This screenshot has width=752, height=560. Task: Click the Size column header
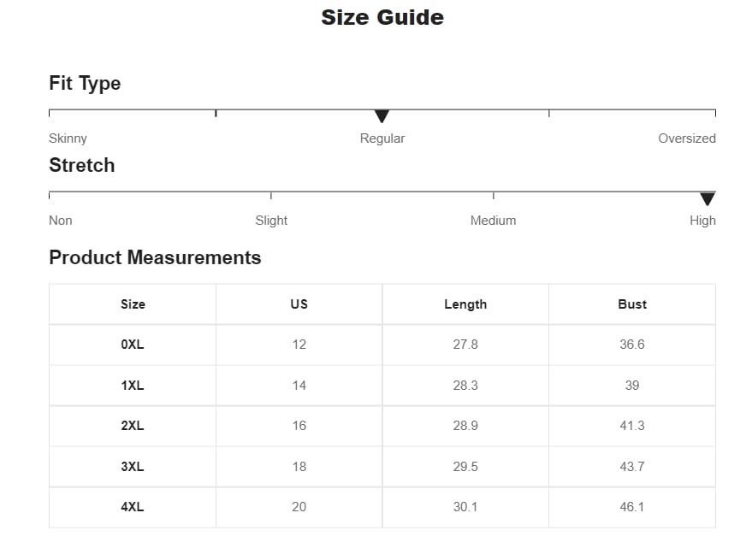click(133, 304)
